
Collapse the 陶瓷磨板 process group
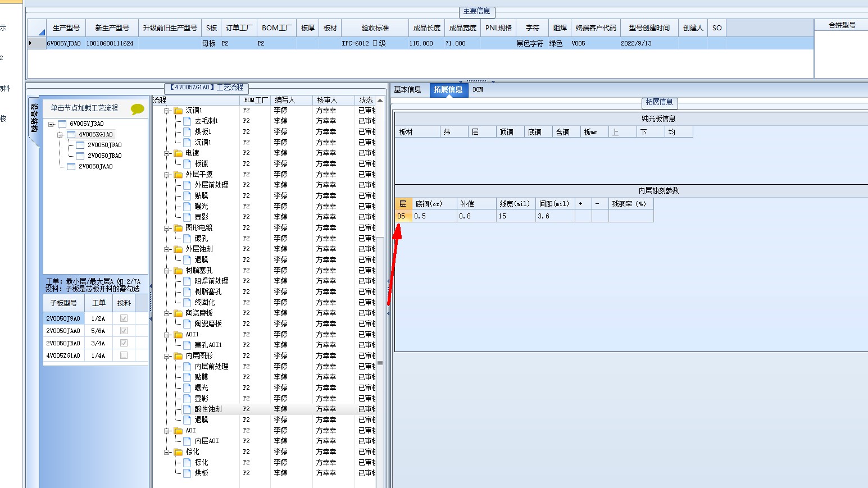pyautogui.click(x=167, y=313)
